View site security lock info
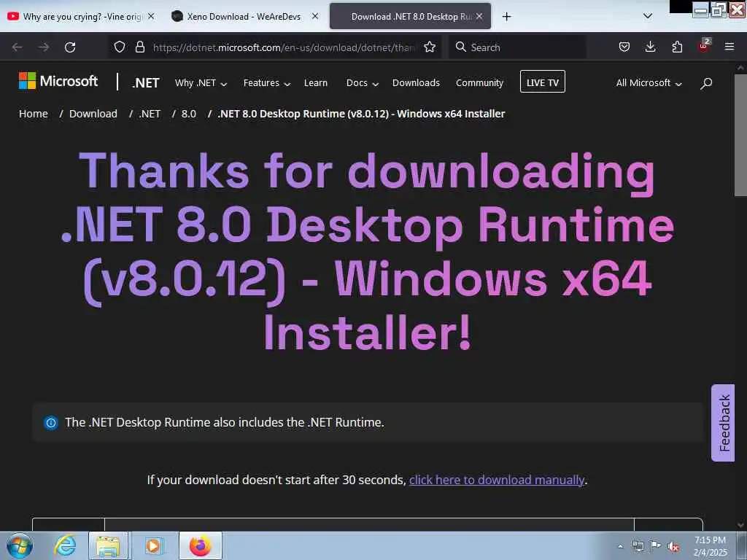 point(139,47)
